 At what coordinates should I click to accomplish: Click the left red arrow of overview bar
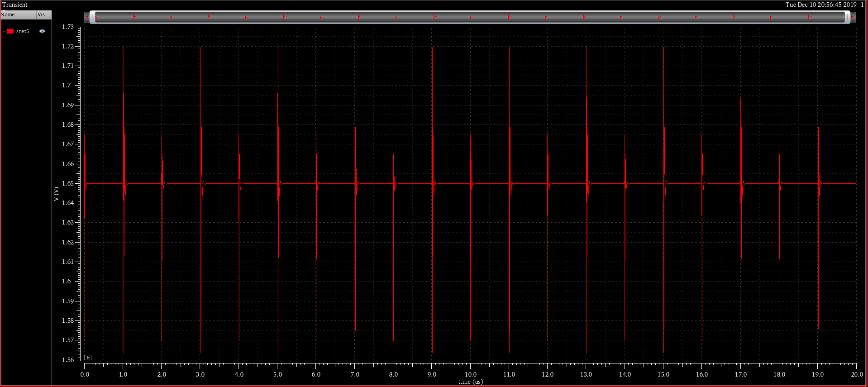pos(86,17)
